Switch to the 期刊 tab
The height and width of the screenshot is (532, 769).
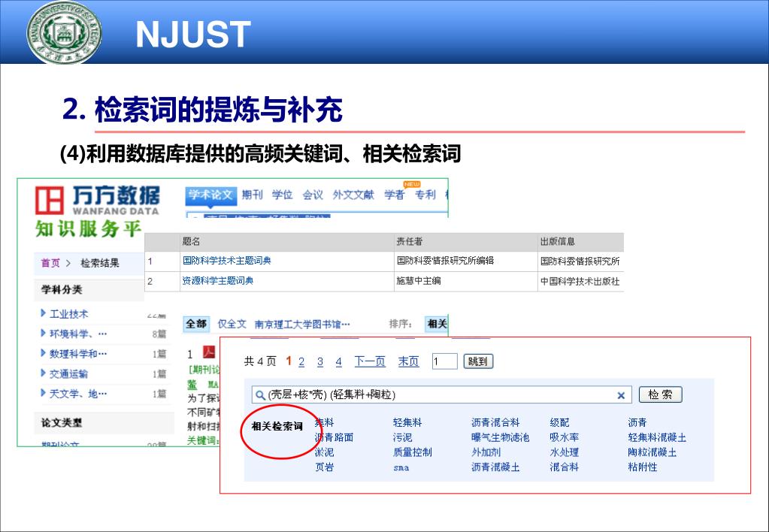253,195
